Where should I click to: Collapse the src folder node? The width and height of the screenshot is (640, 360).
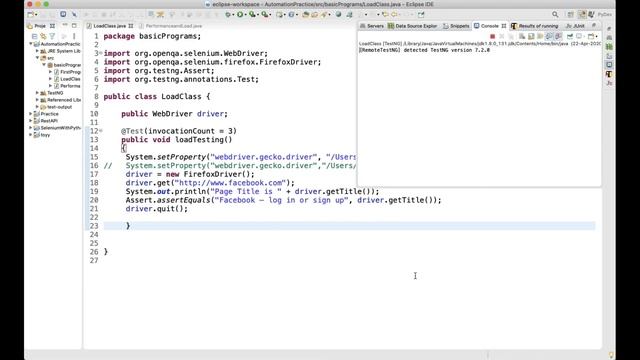37,58
